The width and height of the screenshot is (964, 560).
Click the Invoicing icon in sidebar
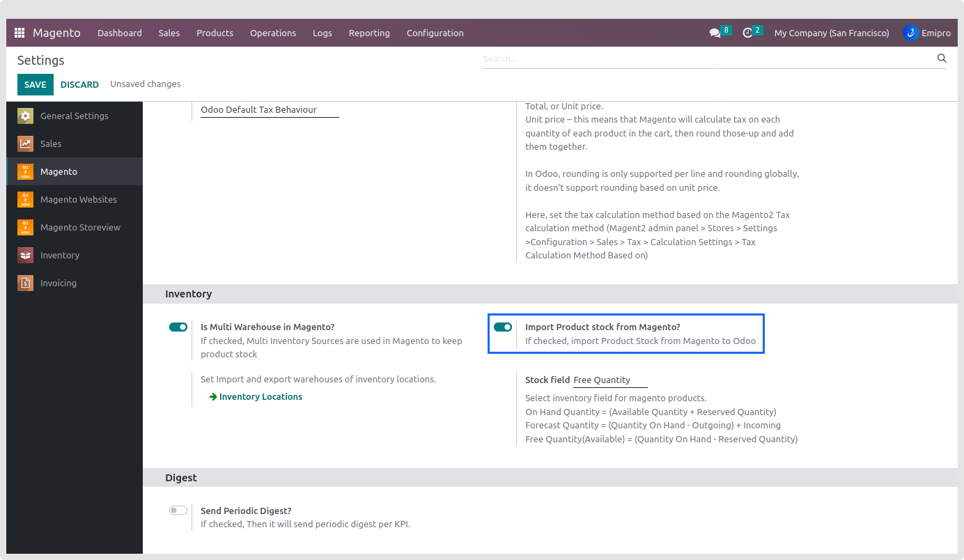(x=26, y=283)
